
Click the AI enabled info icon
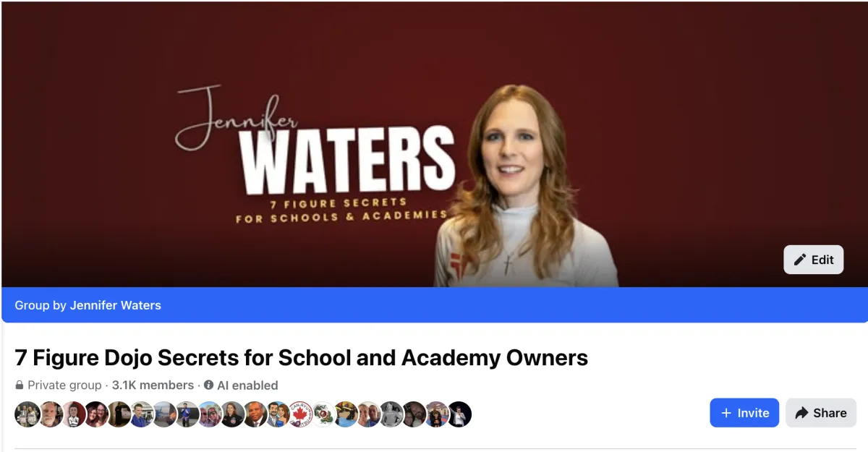208,385
